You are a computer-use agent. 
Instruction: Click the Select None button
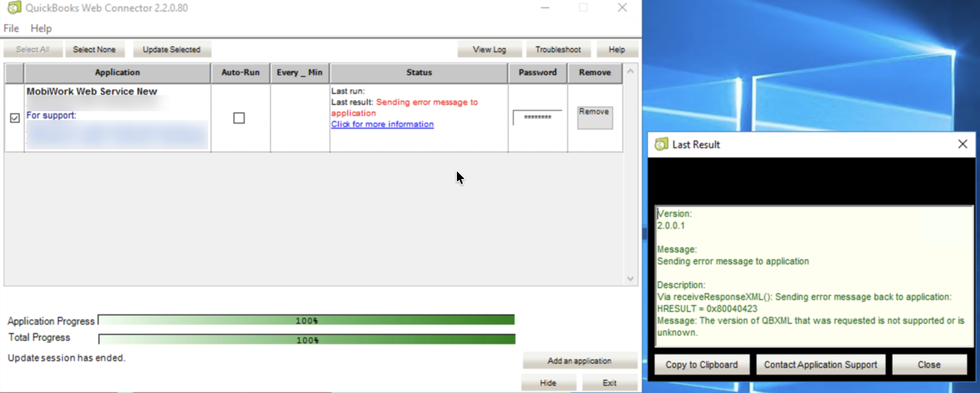(x=94, y=49)
